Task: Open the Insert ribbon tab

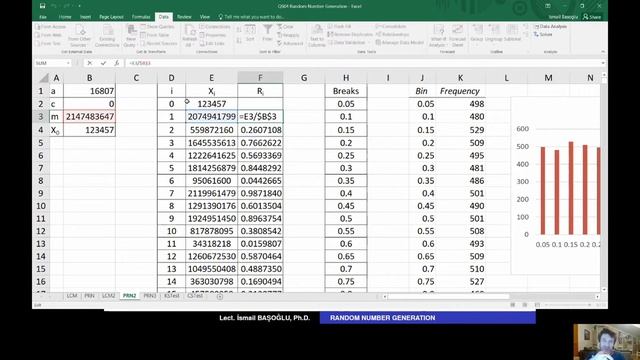Action: pos(85,17)
